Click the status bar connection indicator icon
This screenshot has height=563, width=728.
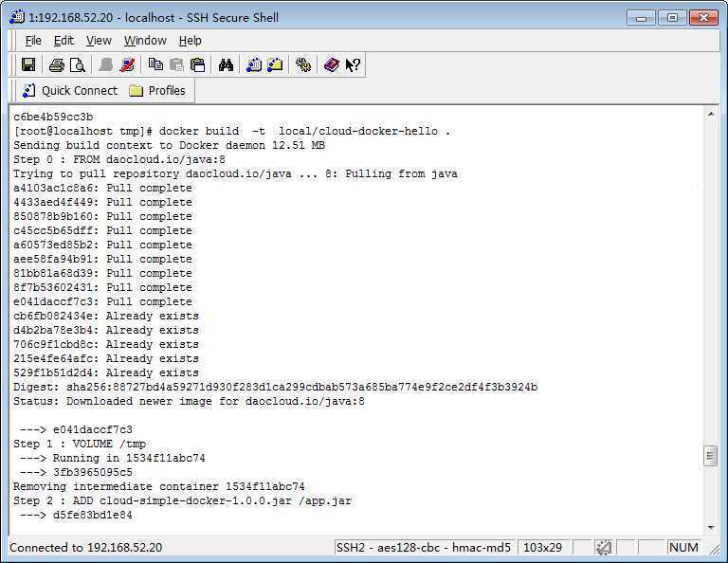(x=604, y=548)
